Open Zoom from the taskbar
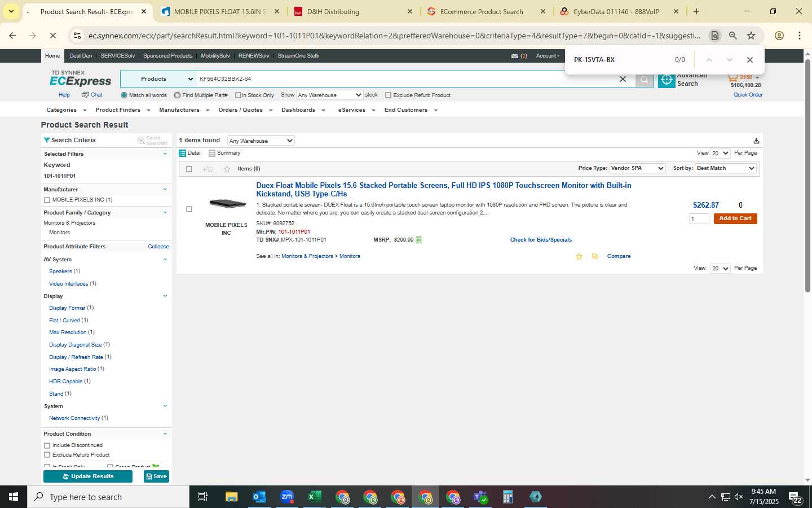 (287, 497)
